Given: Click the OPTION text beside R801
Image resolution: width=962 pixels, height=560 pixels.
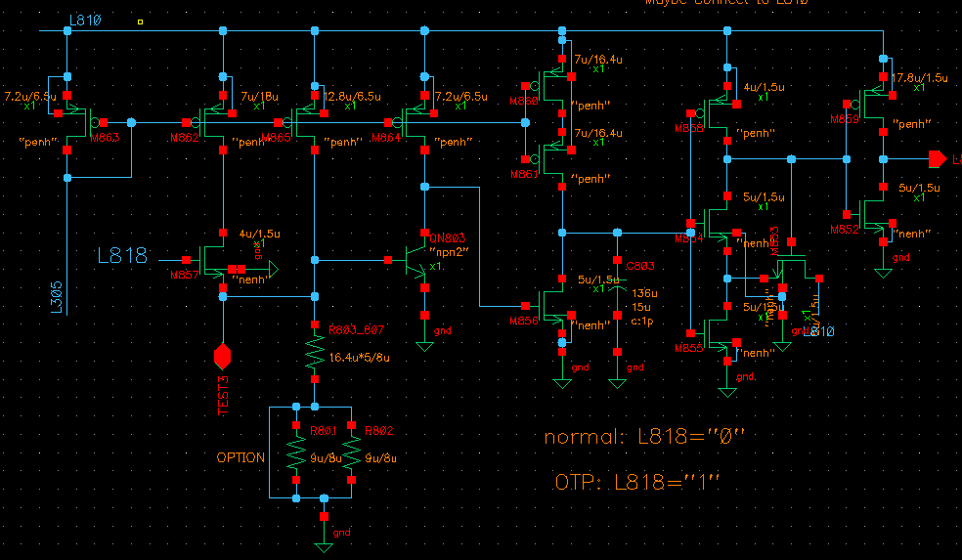Looking at the screenshot, I should tap(240, 457).
